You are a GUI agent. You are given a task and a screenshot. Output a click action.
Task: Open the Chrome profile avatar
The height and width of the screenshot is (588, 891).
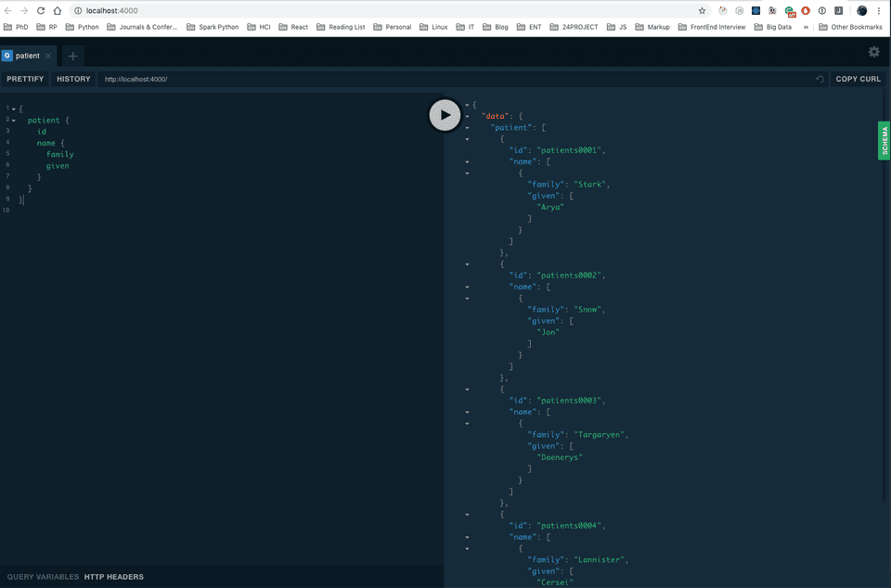coord(861,10)
